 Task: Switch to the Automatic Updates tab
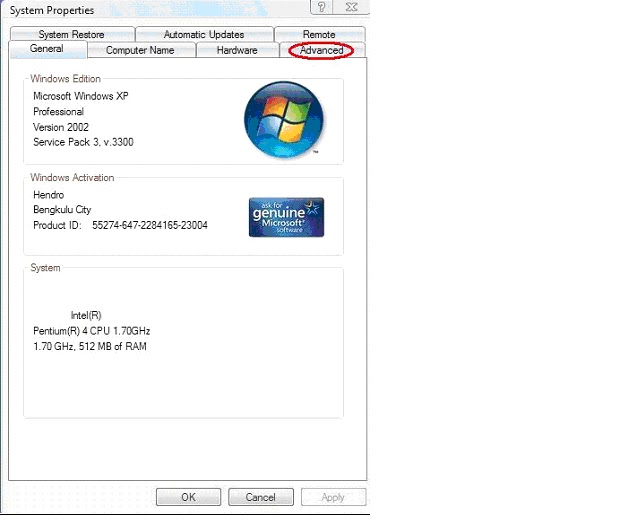(204, 34)
